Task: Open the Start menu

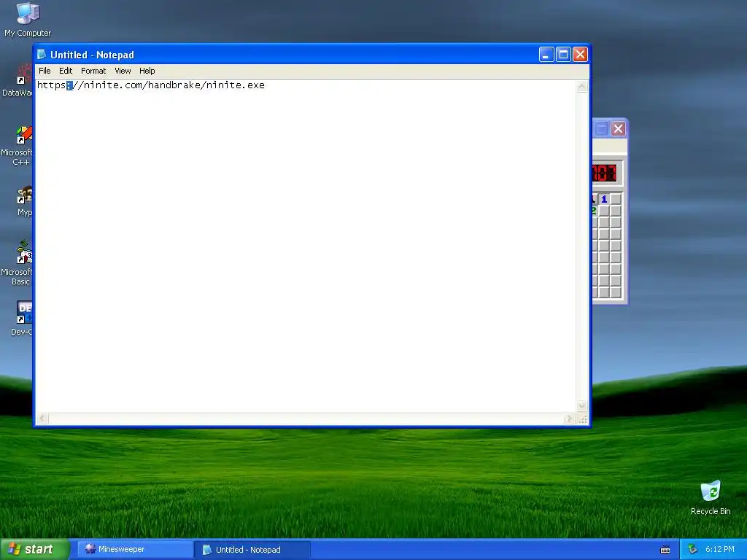Action: (35, 549)
